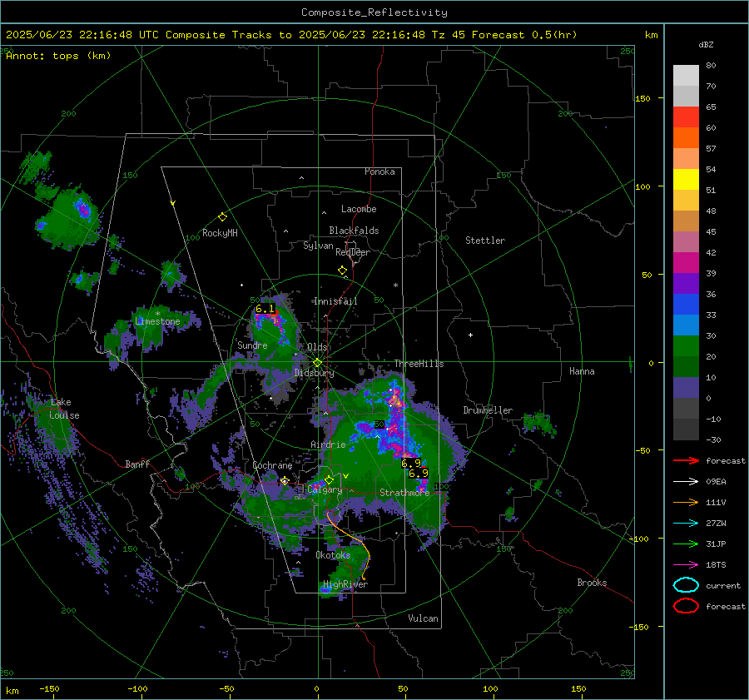The height and width of the screenshot is (700, 749).
Task: Click the yellow diamond marker below Cochrane
Action: pyautogui.click(x=285, y=480)
